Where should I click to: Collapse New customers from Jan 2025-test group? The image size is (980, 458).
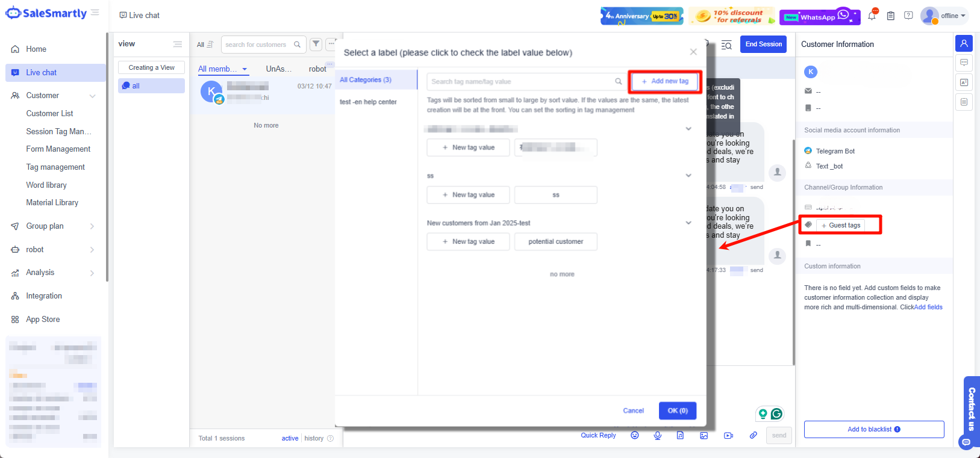(x=688, y=223)
